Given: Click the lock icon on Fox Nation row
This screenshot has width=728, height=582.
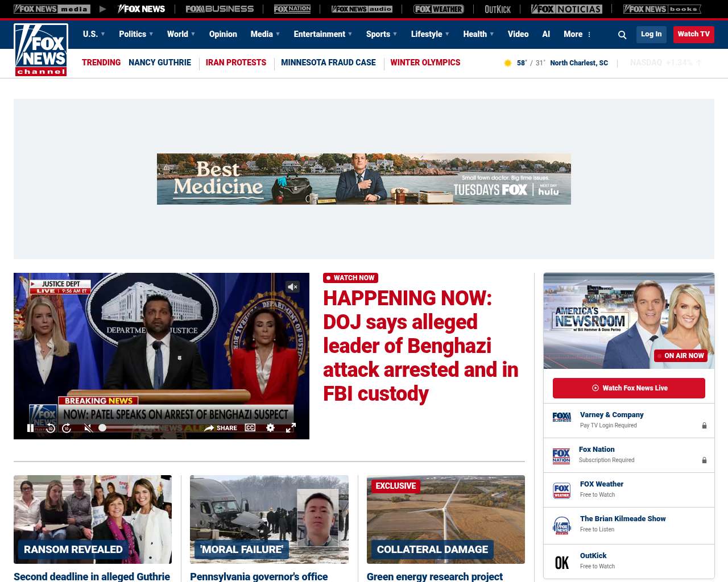Looking at the screenshot, I should pyautogui.click(x=704, y=460).
